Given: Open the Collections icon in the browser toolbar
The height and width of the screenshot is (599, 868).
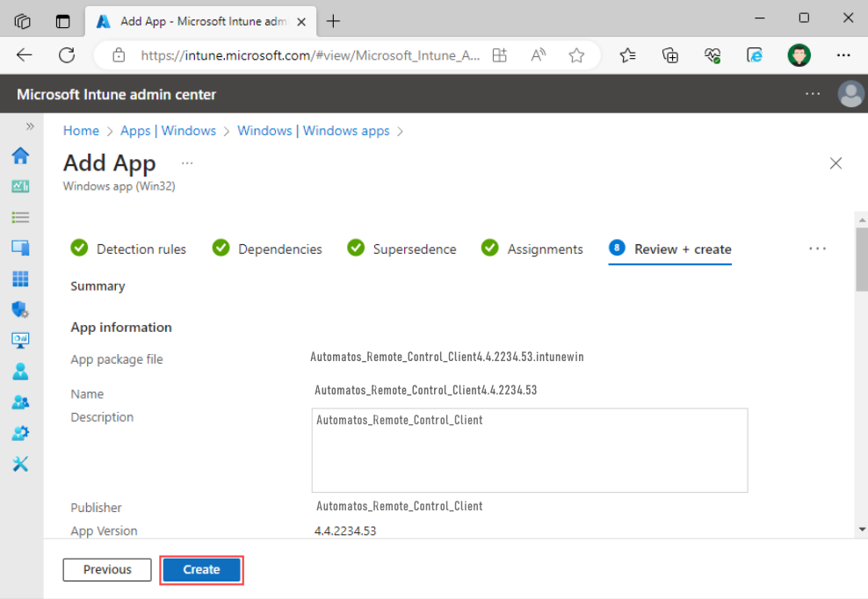Looking at the screenshot, I should (x=669, y=54).
